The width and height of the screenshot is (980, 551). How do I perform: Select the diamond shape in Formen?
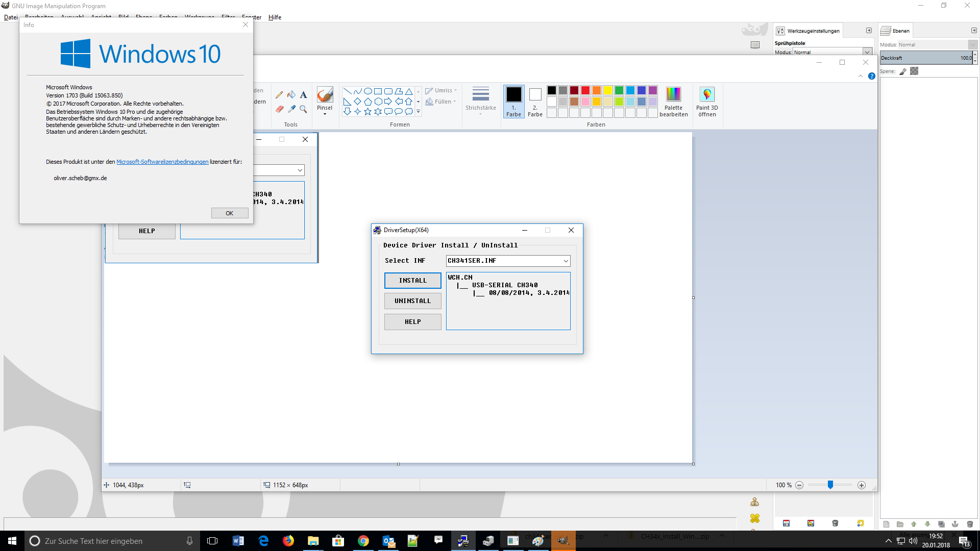click(x=357, y=102)
